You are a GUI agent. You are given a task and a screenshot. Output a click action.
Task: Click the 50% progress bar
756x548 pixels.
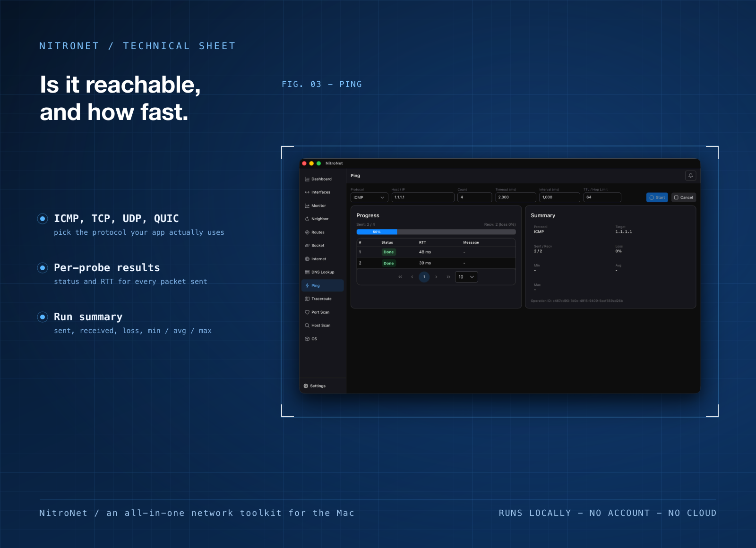coord(436,232)
